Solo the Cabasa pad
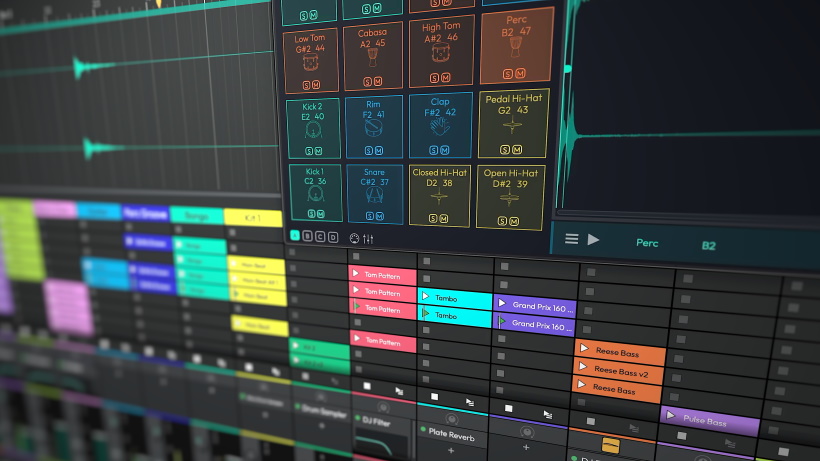This screenshot has width=820, height=461. point(368,82)
